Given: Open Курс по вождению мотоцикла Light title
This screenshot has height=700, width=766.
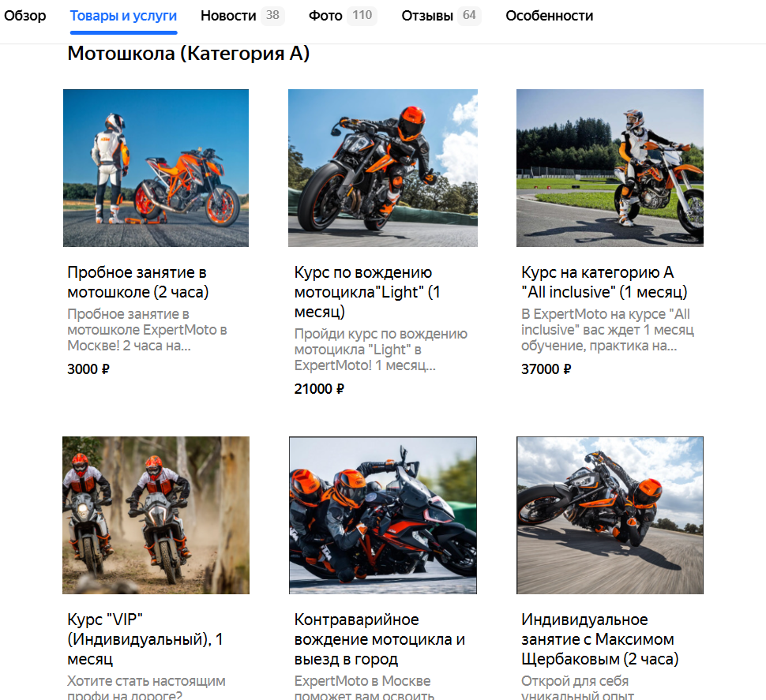Looking at the screenshot, I should click(367, 292).
